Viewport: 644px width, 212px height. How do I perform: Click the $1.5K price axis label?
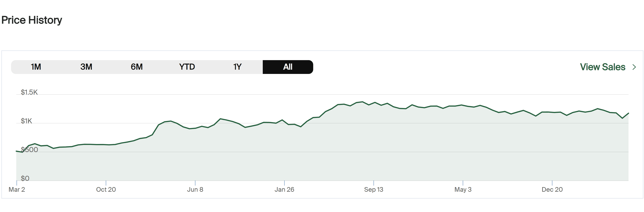pyautogui.click(x=29, y=92)
